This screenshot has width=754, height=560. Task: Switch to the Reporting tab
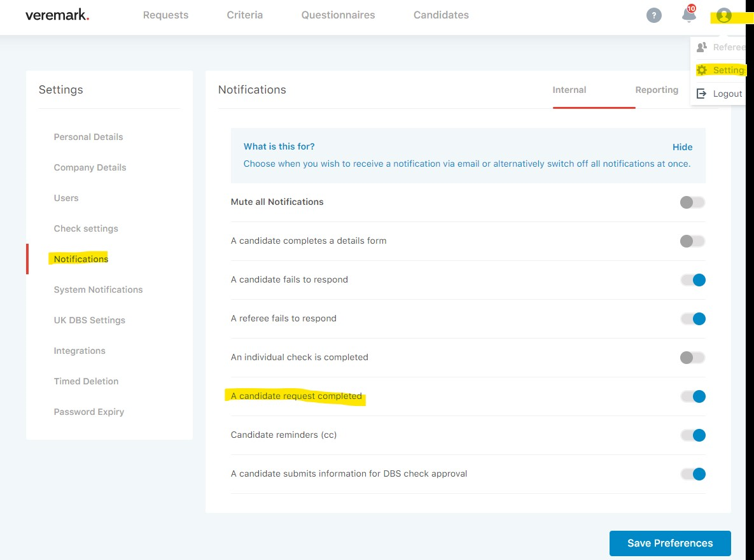click(657, 90)
